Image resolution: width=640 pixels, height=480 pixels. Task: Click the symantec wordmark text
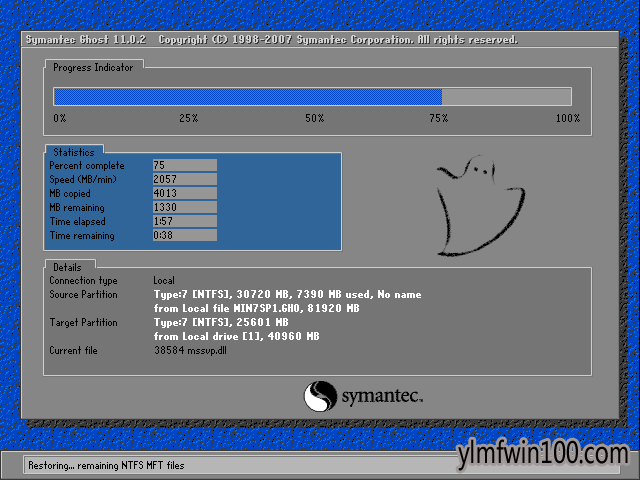(x=382, y=396)
